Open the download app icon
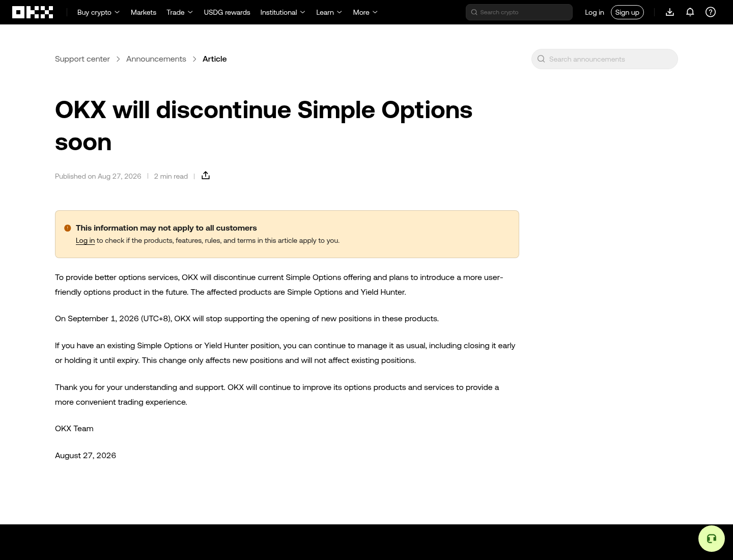Screen dimensions: 733x560 pyautogui.click(x=670, y=12)
